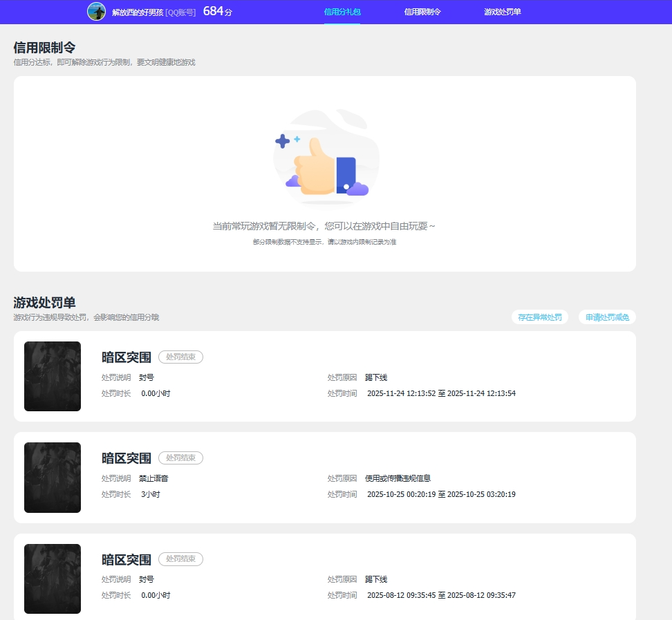Click the user avatar in the header
This screenshot has height=620, width=672.
[x=96, y=12]
